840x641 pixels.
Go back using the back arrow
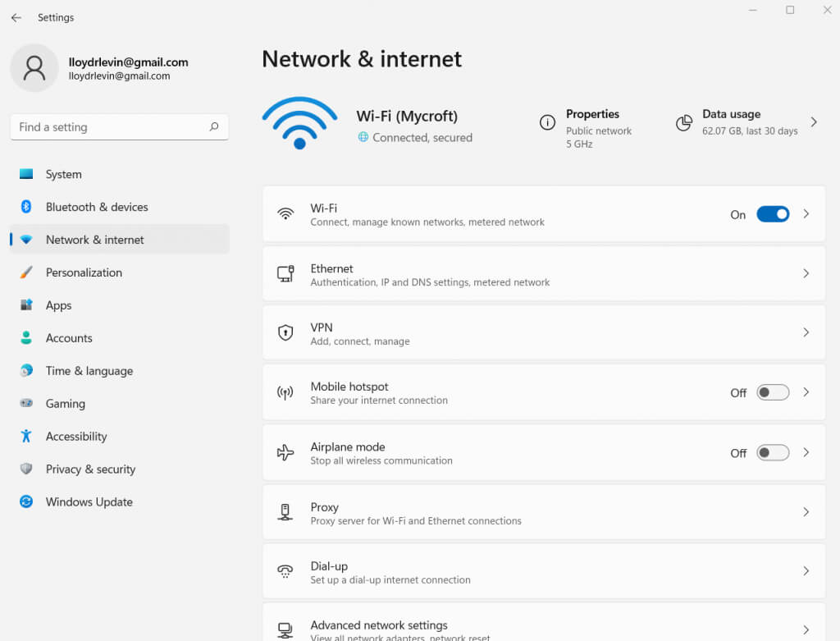16,17
